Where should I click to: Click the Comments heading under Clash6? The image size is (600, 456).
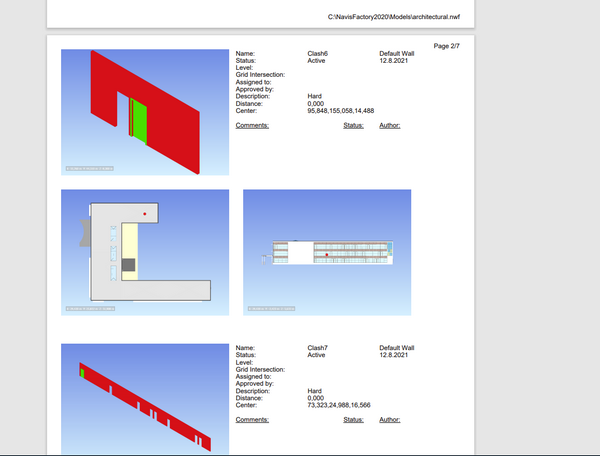click(252, 126)
